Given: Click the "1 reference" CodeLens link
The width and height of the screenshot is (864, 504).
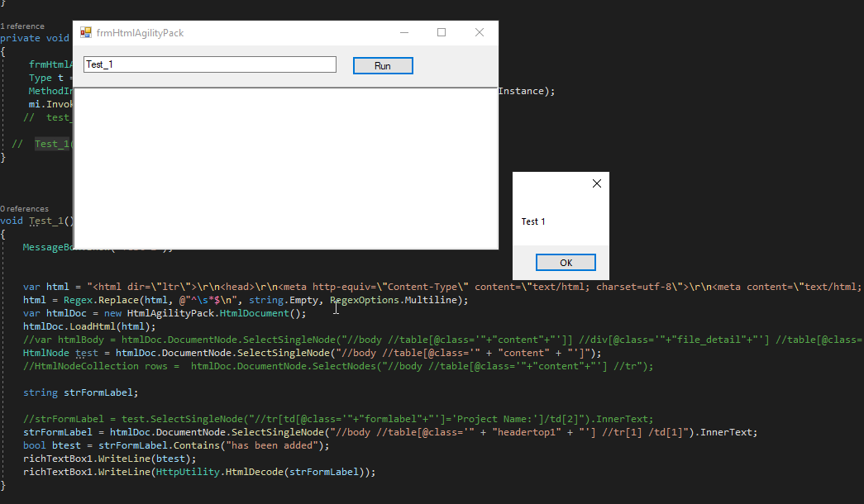Looking at the screenshot, I should coord(22,26).
